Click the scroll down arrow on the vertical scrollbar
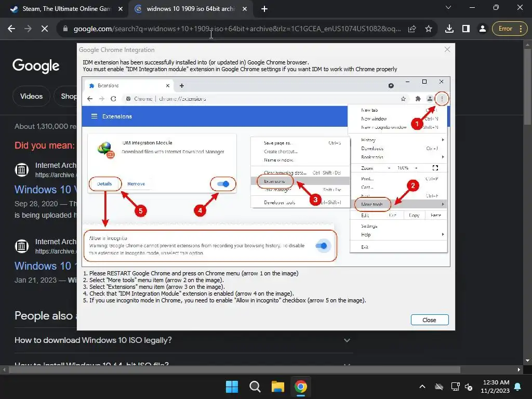The image size is (532, 399). coord(527,361)
